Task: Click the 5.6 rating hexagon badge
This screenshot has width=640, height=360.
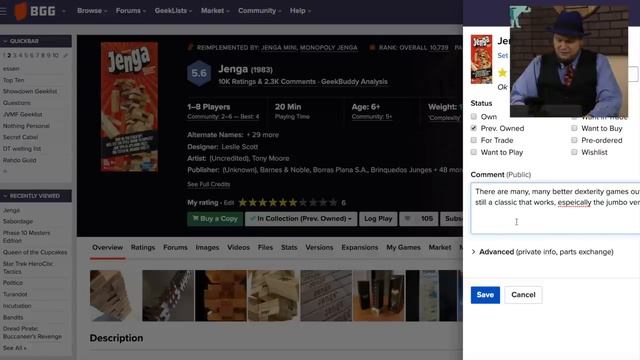Action: 199,73
